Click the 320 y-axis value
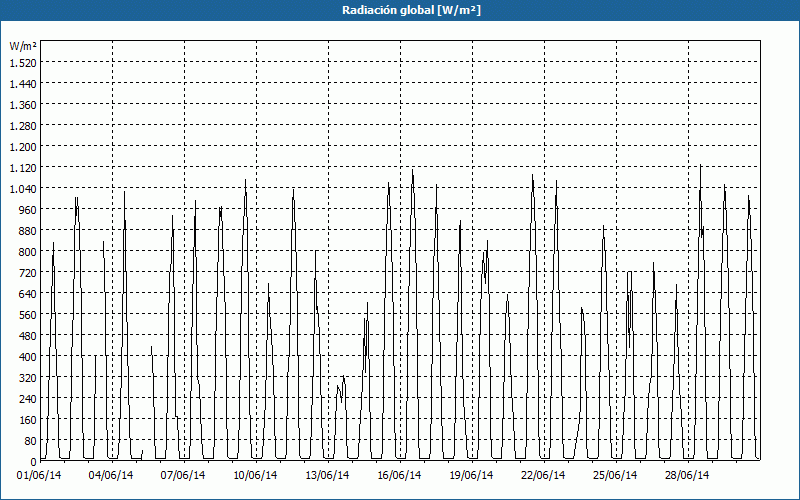 click(28, 378)
